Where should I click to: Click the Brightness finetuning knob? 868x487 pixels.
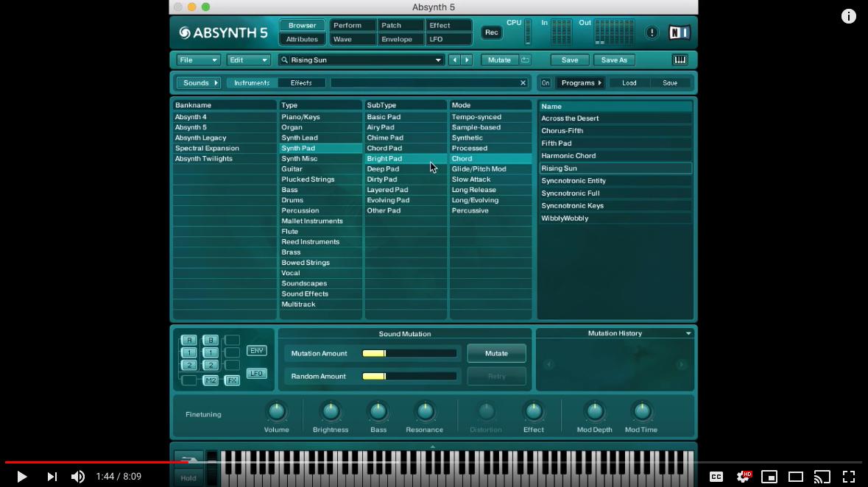pyautogui.click(x=331, y=411)
